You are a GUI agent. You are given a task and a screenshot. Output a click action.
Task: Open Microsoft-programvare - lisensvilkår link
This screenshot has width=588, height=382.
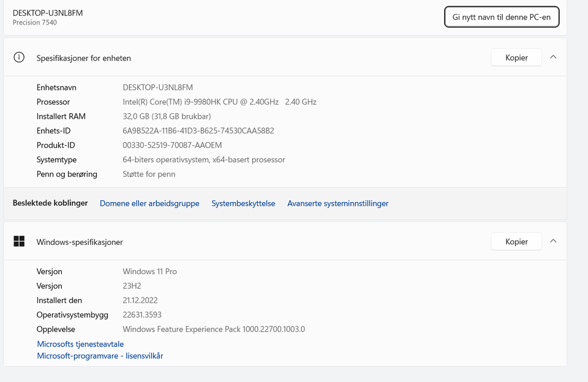[100, 356]
